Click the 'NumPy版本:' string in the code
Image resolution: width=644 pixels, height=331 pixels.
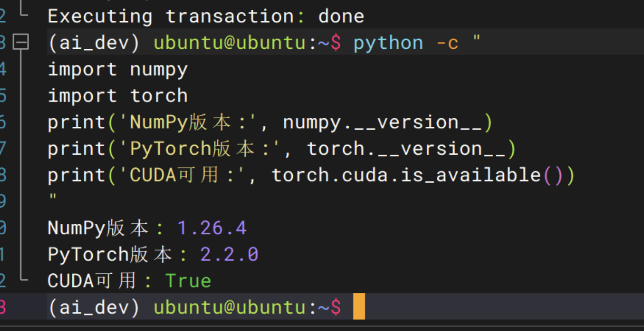pyautogui.click(x=184, y=122)
